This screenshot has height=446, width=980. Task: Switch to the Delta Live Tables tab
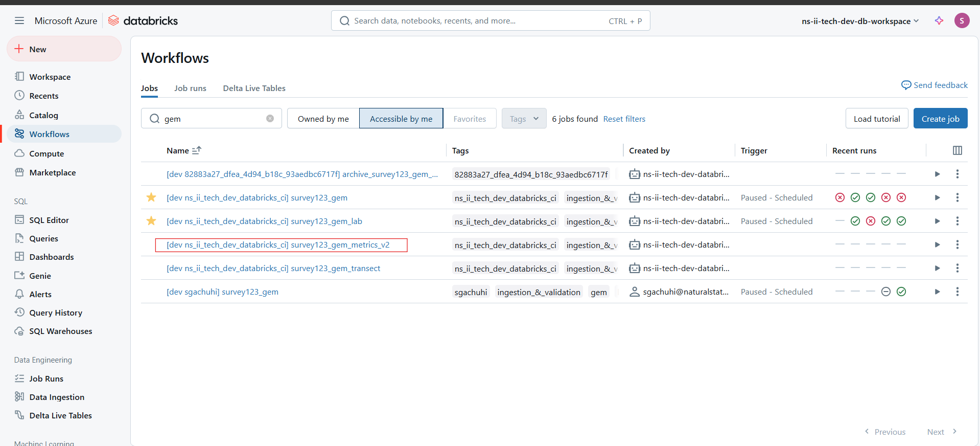[254, 88]
